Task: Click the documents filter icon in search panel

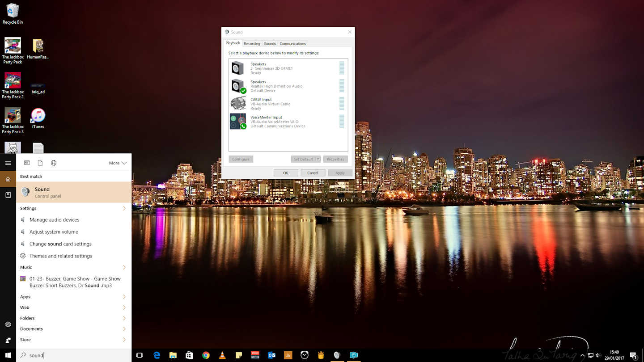Action: [x=40, y=163]
